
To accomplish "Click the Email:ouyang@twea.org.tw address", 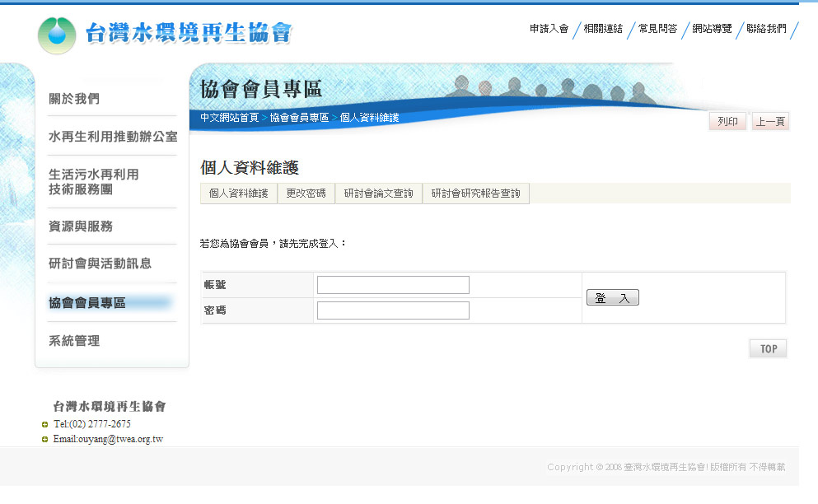I will coord(108,439).
